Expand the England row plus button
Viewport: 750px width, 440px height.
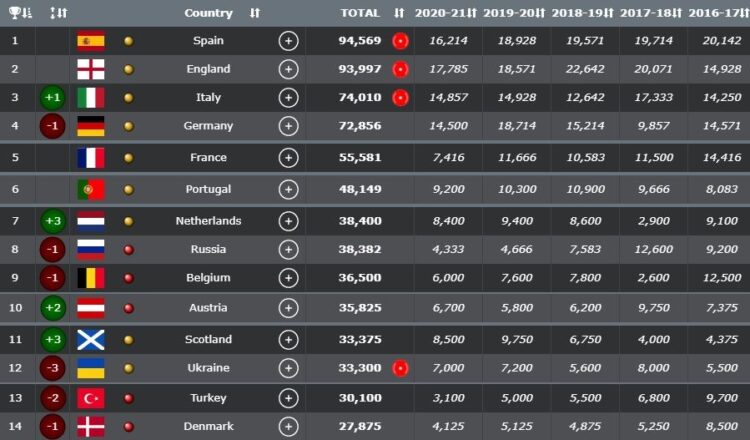288,69
